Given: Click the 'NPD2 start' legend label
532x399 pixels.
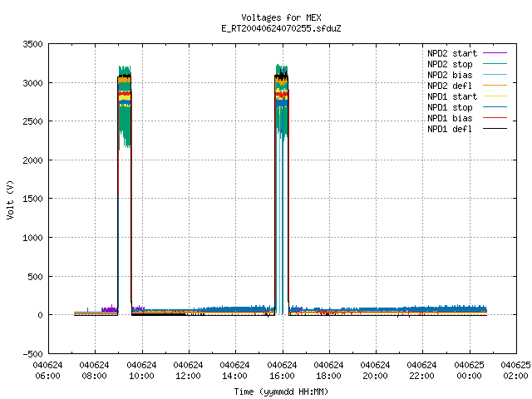Looking at the screenshot, I should tap(452, 53).
